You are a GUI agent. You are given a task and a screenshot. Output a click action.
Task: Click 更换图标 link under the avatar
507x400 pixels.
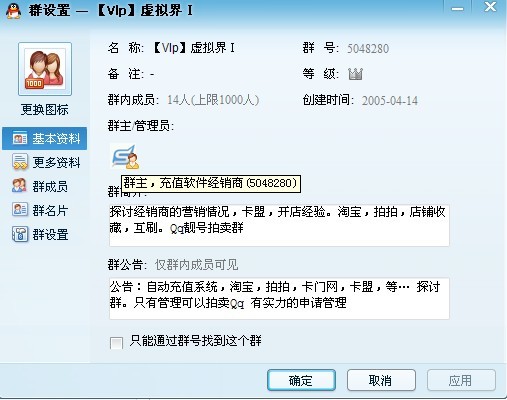pyautogui.click(x=45, y=109)
